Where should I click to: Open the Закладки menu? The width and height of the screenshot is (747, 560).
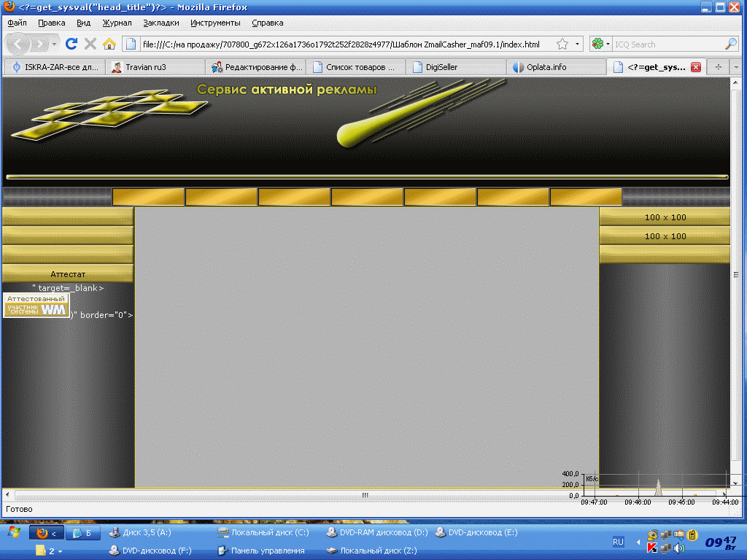pyautogui.click(x=161, y=23)
